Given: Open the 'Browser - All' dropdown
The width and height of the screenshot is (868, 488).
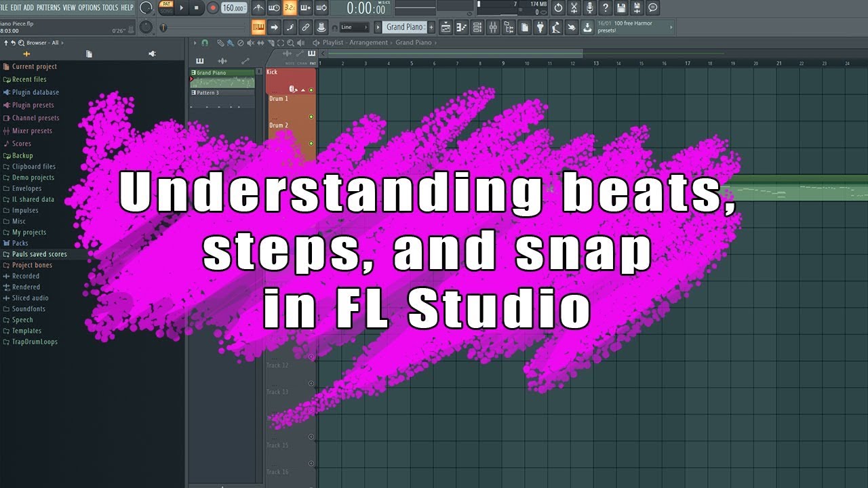Looking at the screenshot, I should coord(45,43).
